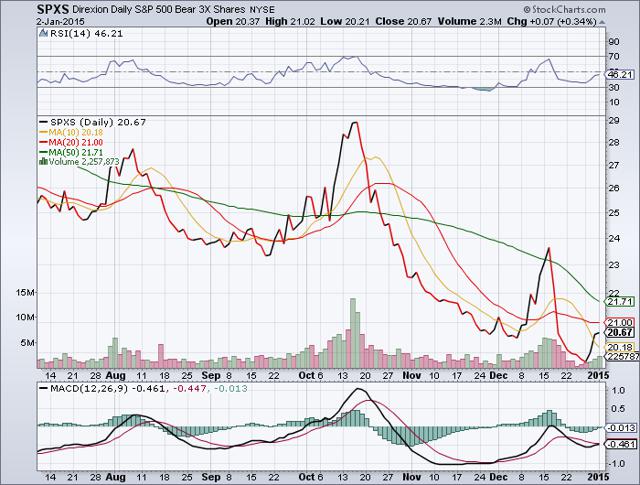Image resolution: width=640 pixels, height=485 pixels.
Task: Click the orange 20.18 price tag on the right axis
Action: [620, 347]
